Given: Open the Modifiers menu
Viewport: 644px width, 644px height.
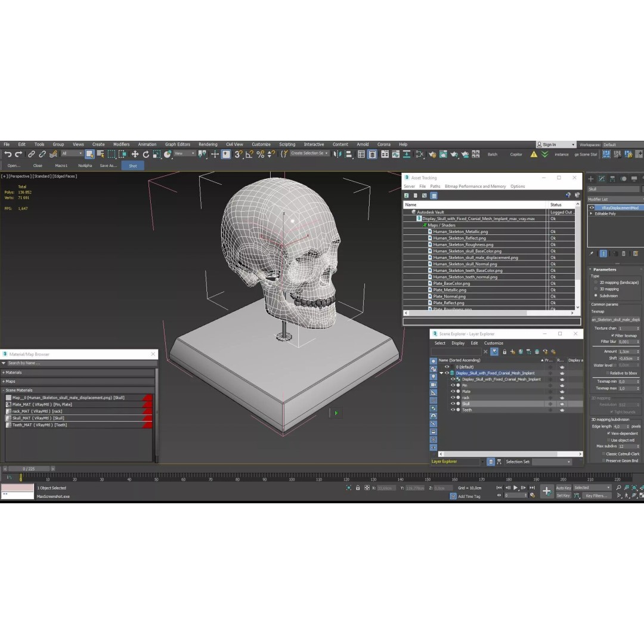Looking at the screenshot, I should [x=121, y=144].
